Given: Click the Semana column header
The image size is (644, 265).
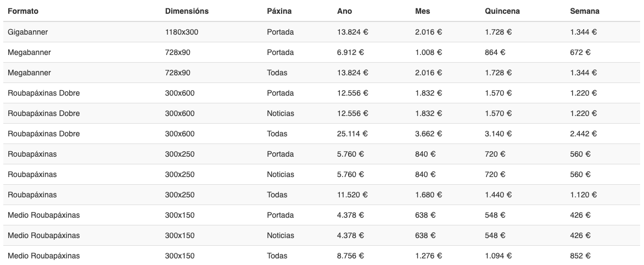Looking at the screenshot, I should point(585,11).
